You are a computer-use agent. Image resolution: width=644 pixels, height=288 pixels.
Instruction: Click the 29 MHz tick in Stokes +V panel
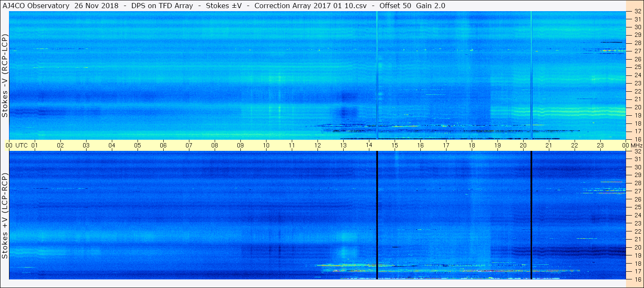pos(638,175)
